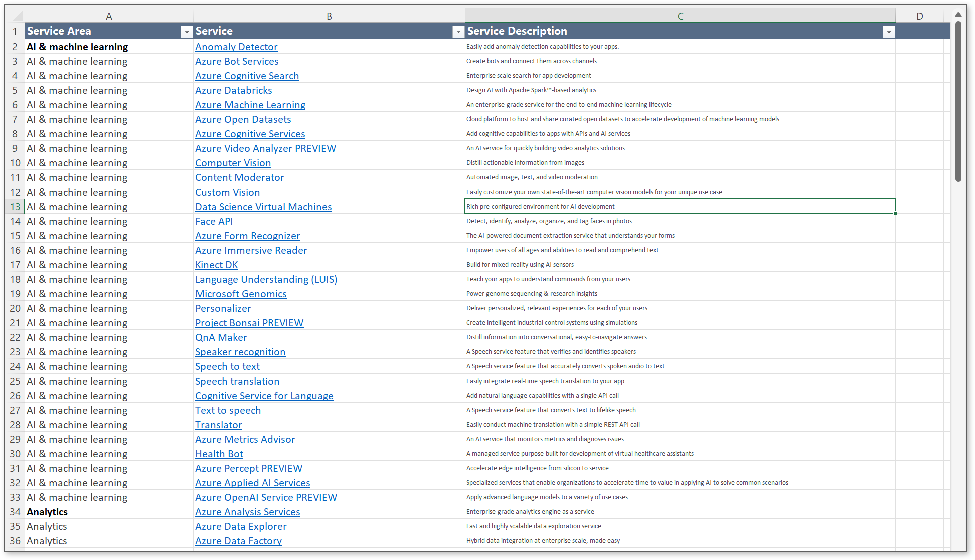Image resolution: width=975 pixels, height=560 pixels.
Task: Select row 34 header
Action: pyautogui.click(x=15, y=512)
